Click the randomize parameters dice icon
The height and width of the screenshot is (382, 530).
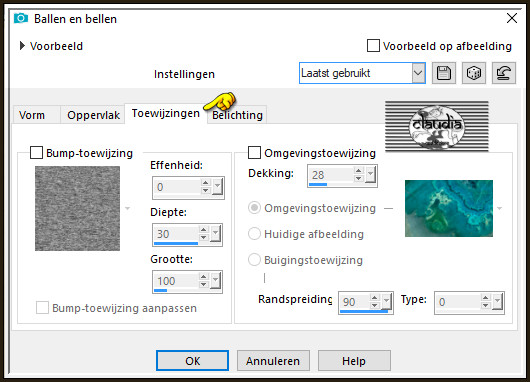coord(474,73)
